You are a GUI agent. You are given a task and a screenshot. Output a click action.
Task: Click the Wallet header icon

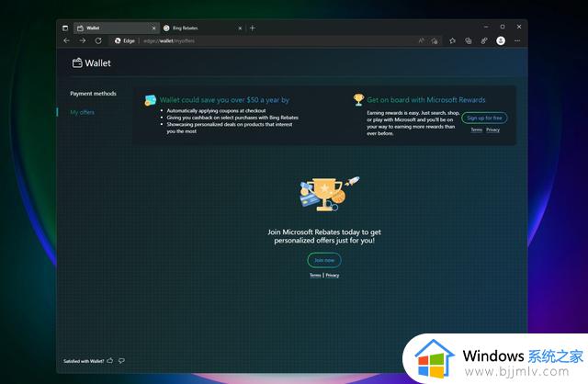pos(77,62)
